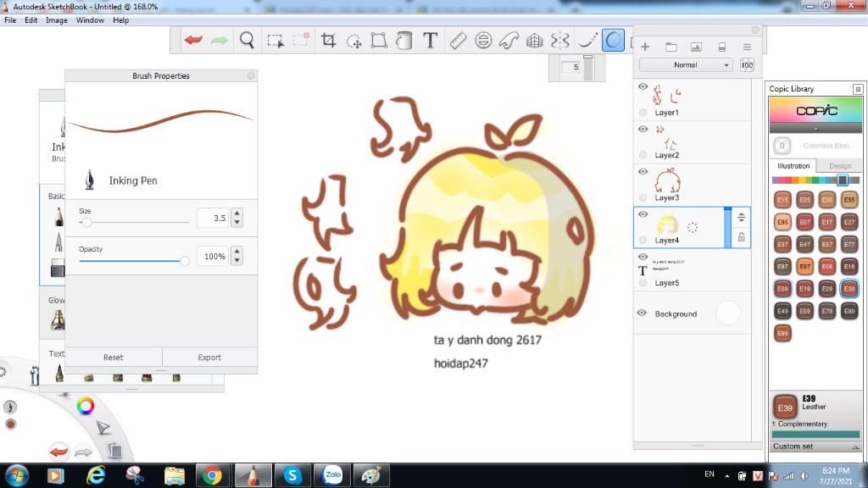
Task: Add a layer group folder icon
Action: [671, 47]
